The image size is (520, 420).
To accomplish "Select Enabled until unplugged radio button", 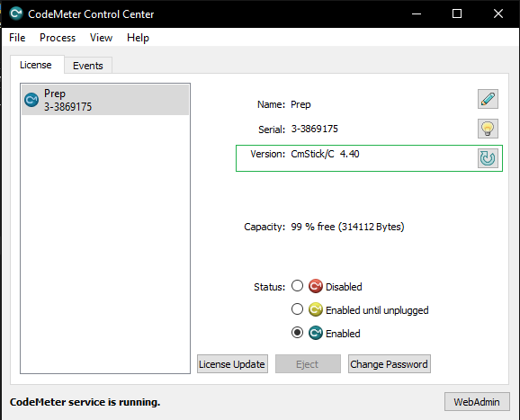I will 297,309.
